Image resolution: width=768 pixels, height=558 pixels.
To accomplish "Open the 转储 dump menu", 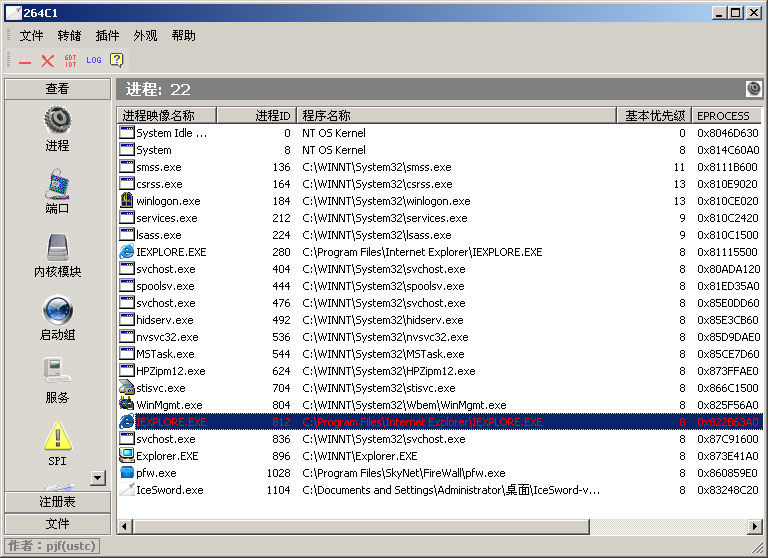I will point(70,36).
